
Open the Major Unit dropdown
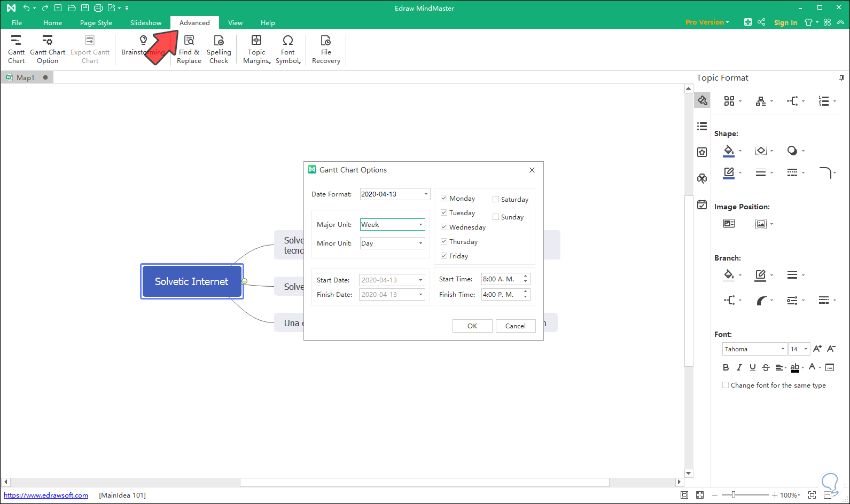(x=393, y=224)
